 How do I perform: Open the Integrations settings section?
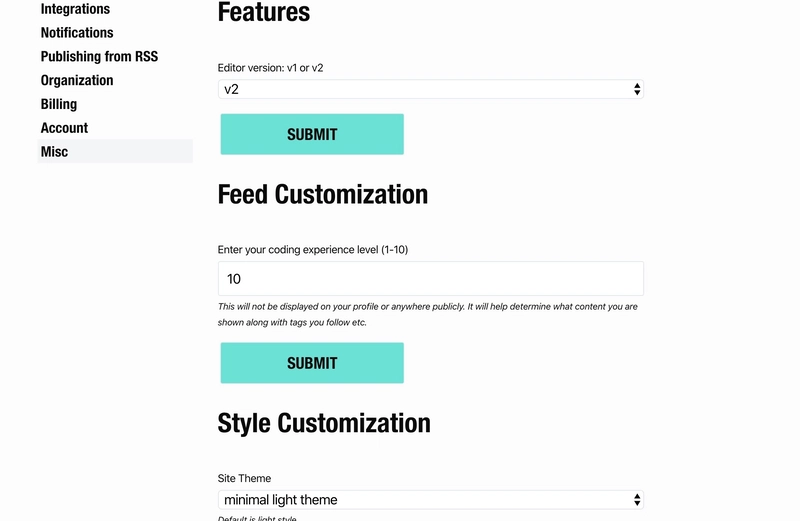click(75, 9)
